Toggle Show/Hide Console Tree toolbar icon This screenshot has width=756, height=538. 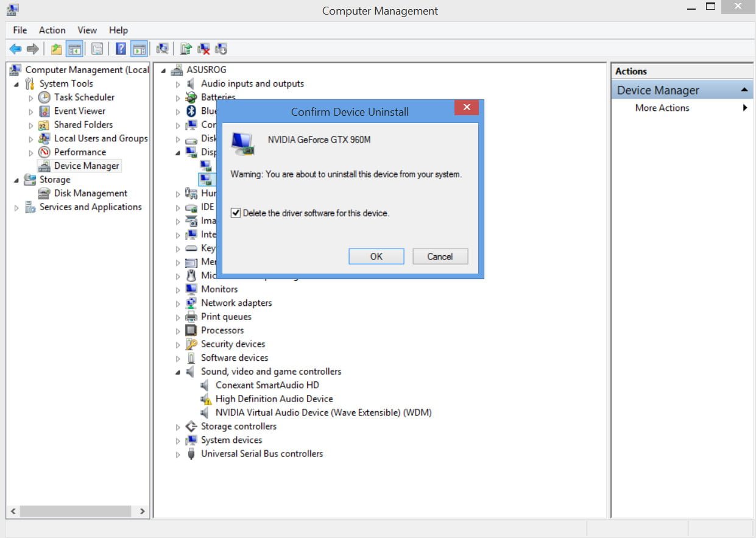point(75,49)
